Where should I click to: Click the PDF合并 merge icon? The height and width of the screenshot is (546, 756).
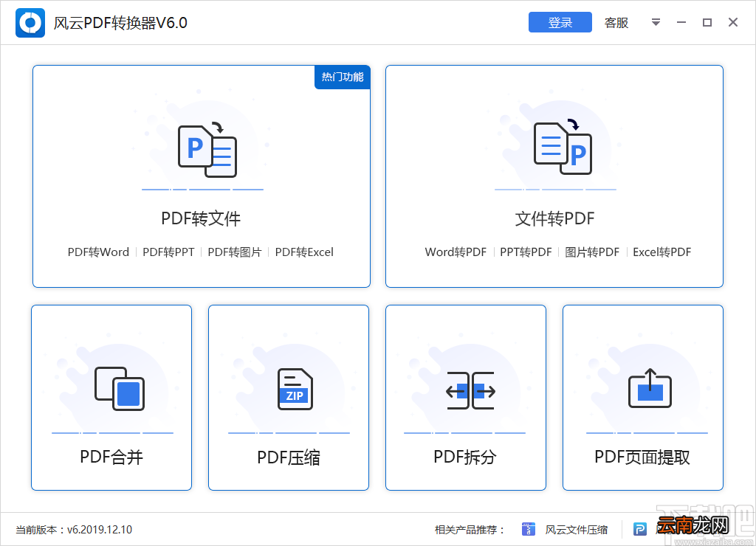click(x=120, y=388)
